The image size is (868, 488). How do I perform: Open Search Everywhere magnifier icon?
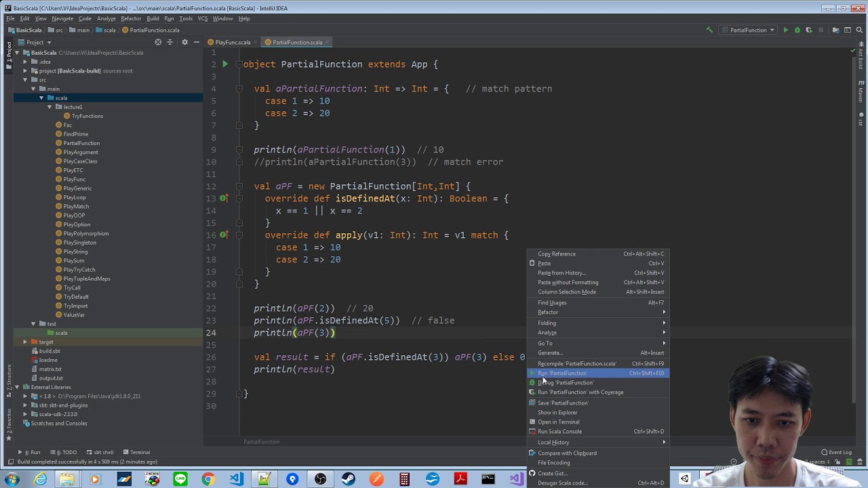pos(859,30)
